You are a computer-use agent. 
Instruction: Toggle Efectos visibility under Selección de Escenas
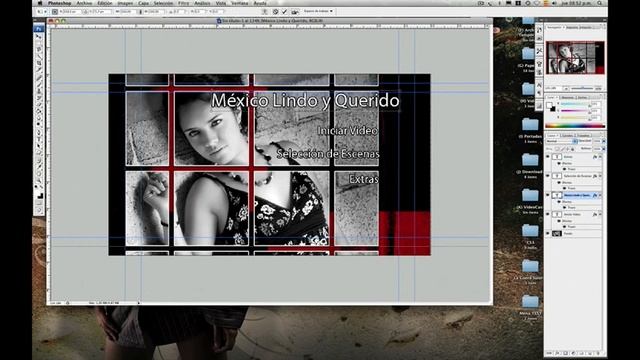559,182
